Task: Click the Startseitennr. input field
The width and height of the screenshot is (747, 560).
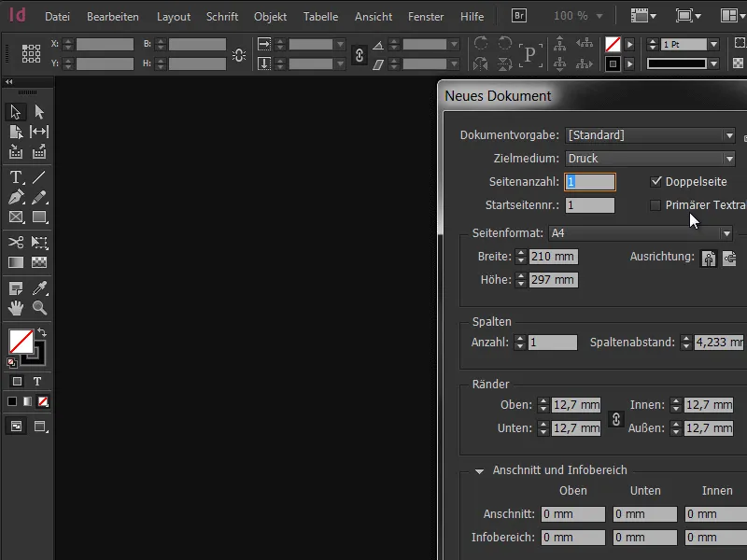Action: 590,205
